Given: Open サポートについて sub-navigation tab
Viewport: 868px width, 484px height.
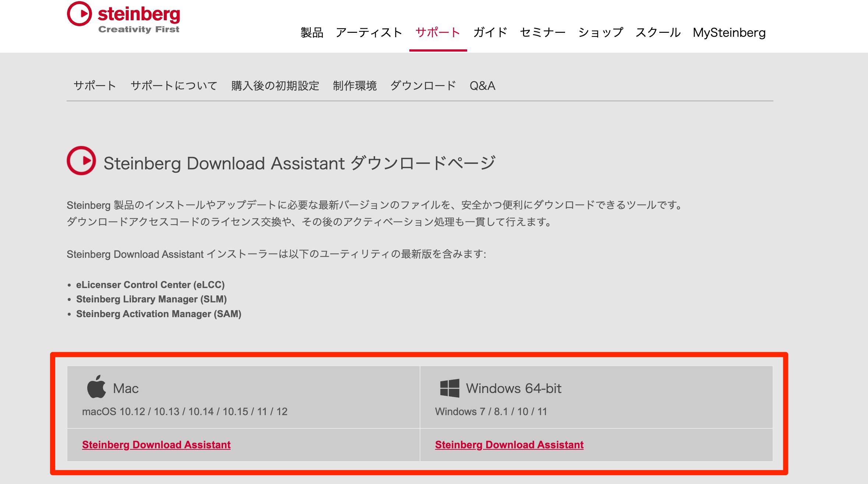Looking at the screenshot, I should tap(174, 85).
